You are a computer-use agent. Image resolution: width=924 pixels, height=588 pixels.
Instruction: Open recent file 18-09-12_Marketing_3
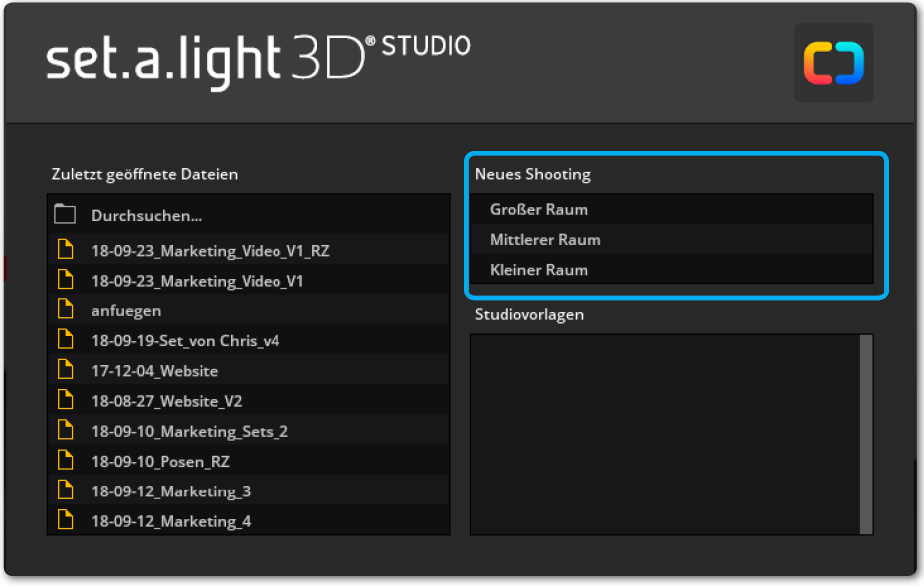pyautogui.click(x=170, y=490)
